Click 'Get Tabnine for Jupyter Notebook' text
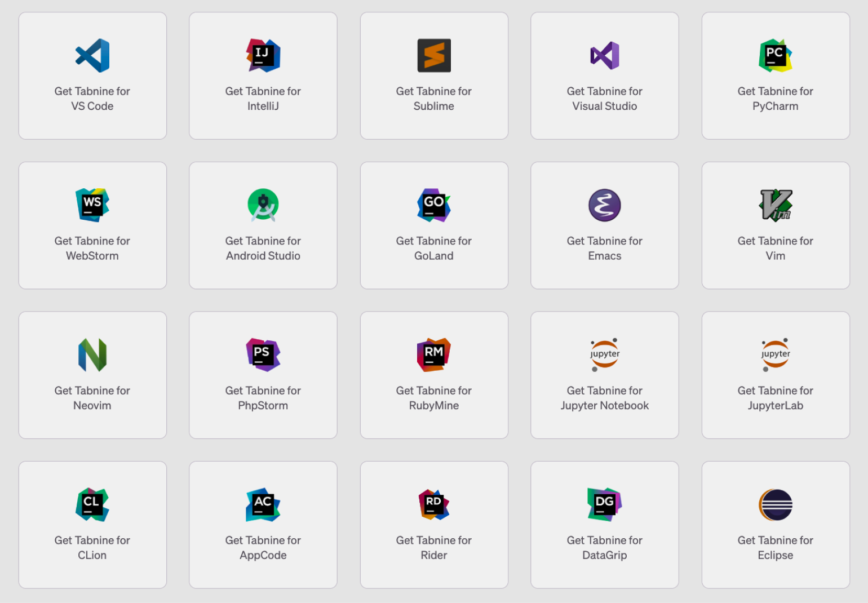 605,398
